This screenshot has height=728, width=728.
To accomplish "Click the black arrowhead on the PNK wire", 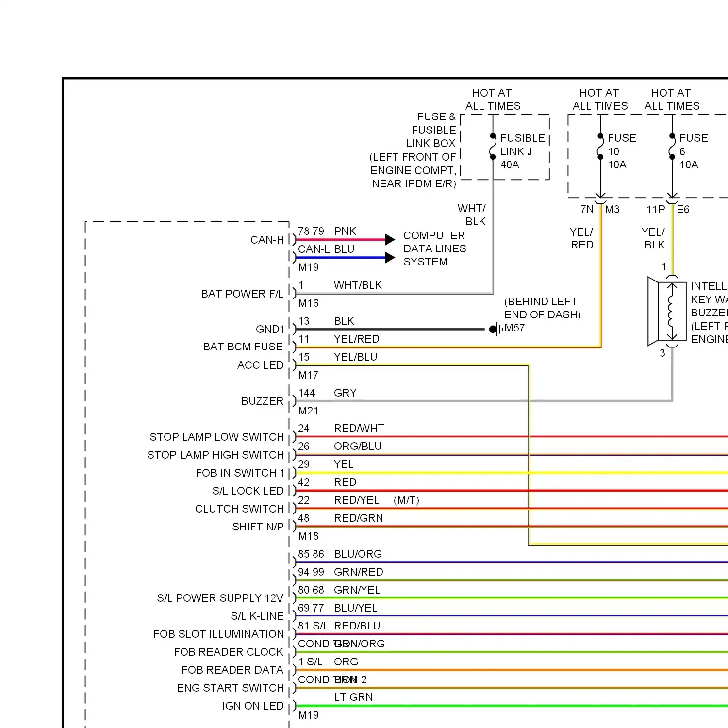I will pos(390,239).
